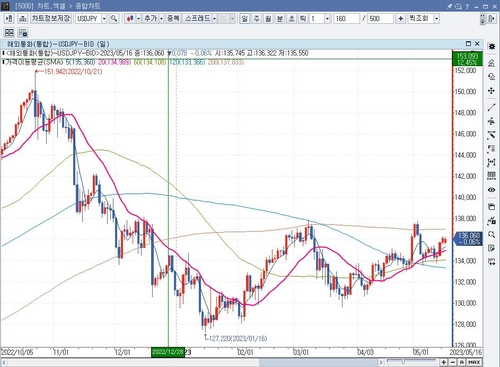Open the USDJPY symbol dropdown arrow
The image size is (500, 367).
104,19
